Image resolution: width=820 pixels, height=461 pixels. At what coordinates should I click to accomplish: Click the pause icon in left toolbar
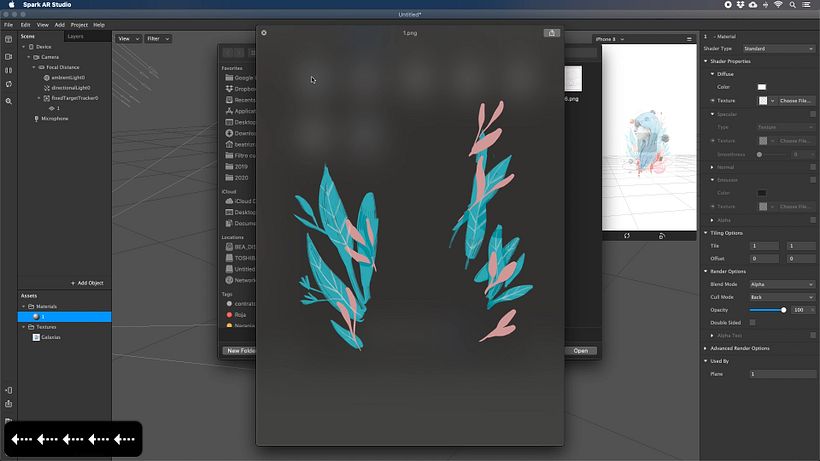pyautogui.click(x=8, y=70)
